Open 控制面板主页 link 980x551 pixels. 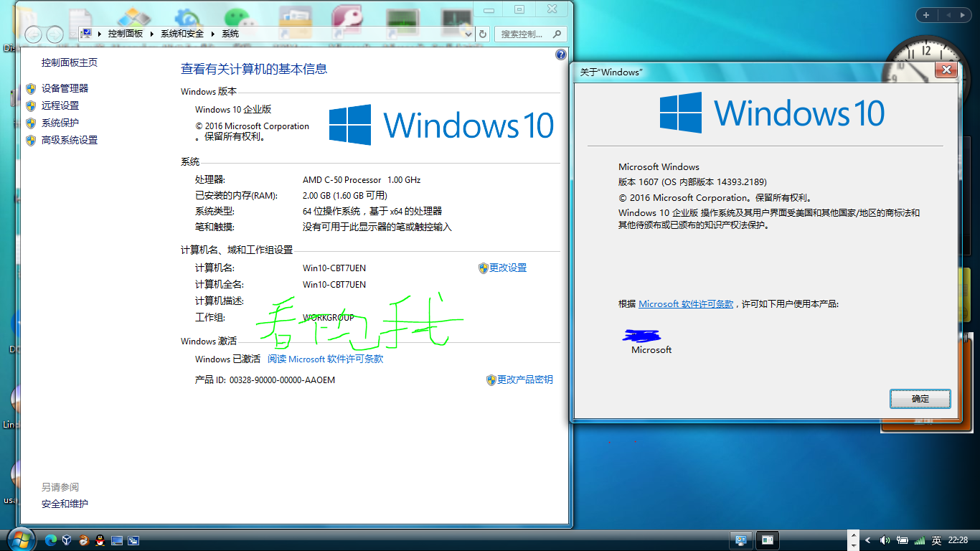pos(70,62)
